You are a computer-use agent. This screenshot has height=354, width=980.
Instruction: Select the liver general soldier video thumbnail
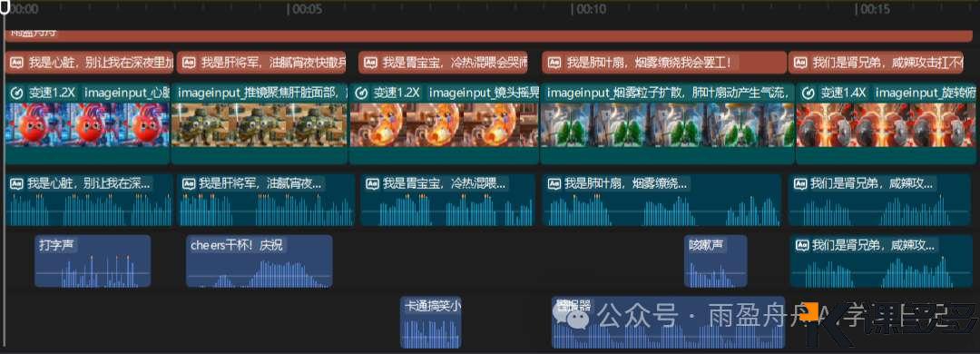click(x=259, y=124)
